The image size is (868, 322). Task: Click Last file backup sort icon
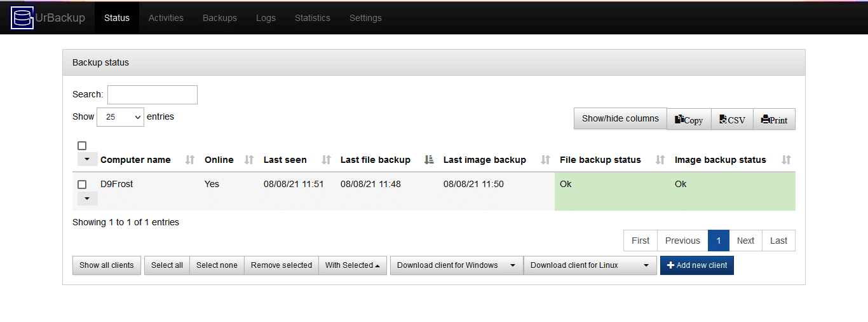[x=429, y=160]
